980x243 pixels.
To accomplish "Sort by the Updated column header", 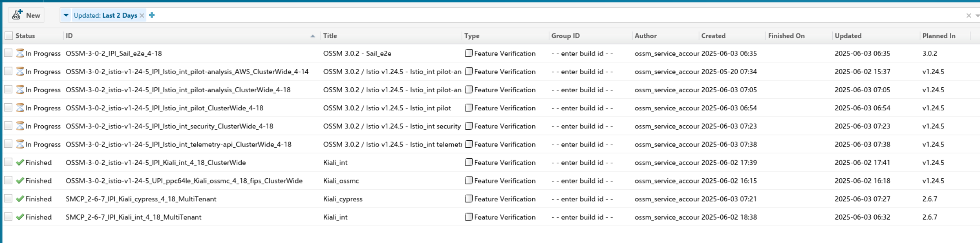I will point(848,36).
